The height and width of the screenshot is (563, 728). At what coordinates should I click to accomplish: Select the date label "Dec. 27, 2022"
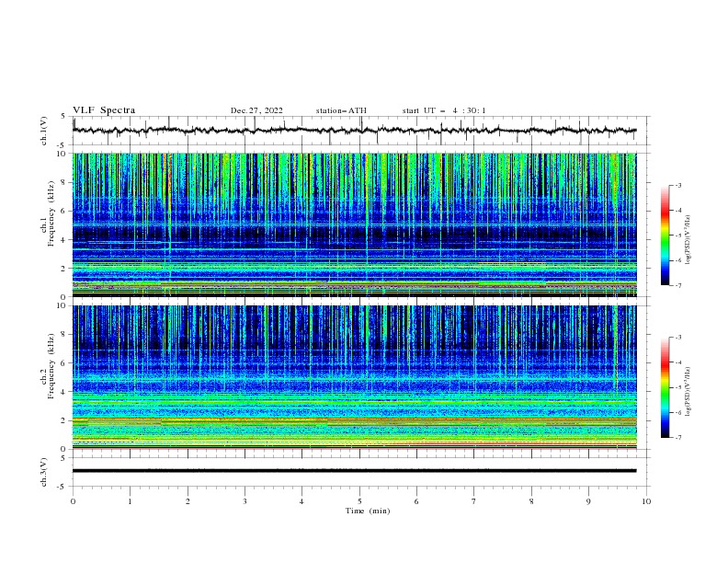[256, 110]
